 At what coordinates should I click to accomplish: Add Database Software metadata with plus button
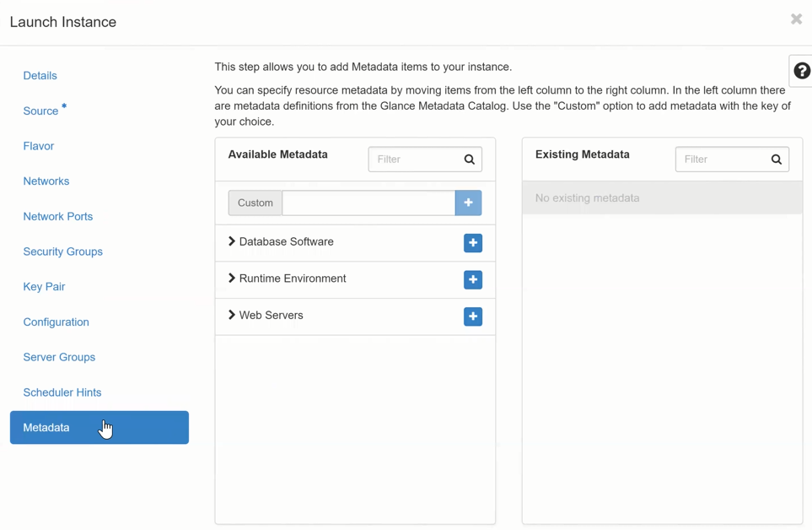[472, 243]
